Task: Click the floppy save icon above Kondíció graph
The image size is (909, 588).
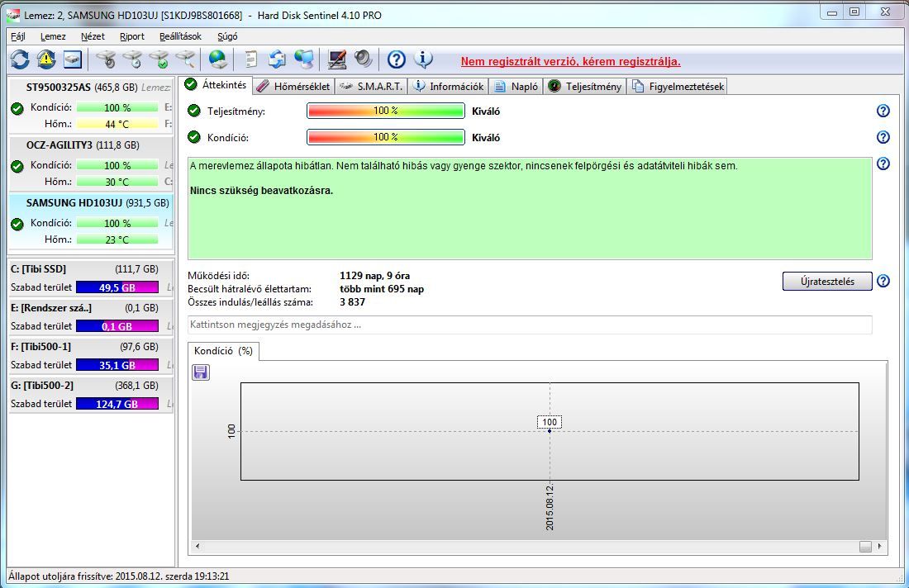Action: pos(201,372)
